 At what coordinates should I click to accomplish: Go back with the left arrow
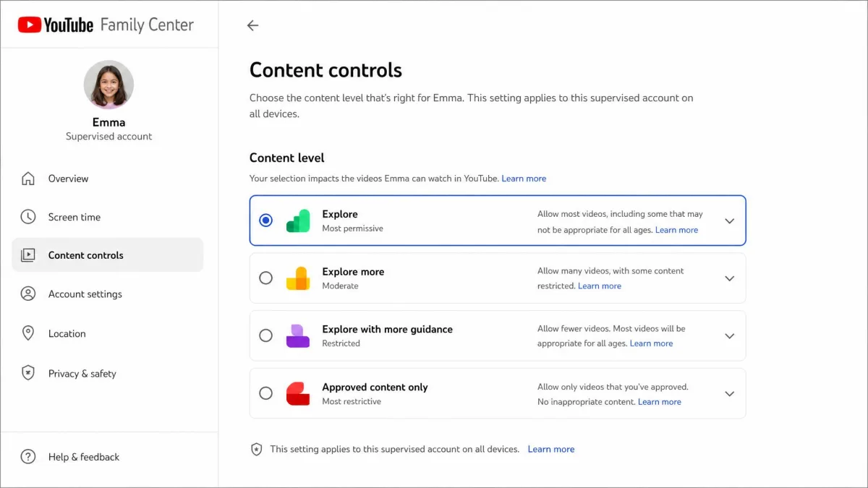click(252, 25)
